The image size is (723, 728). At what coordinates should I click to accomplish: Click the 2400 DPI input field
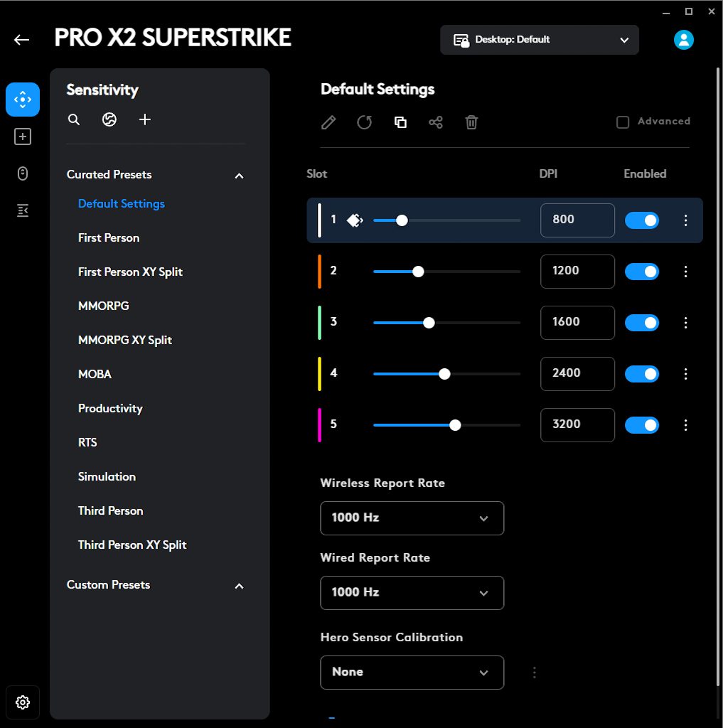(577, 374)
